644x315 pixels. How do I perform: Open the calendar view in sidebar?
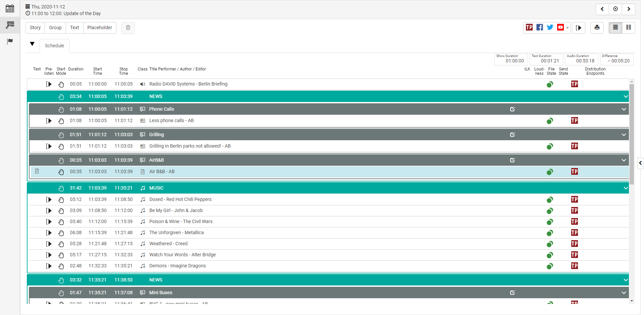click(10, 8)
